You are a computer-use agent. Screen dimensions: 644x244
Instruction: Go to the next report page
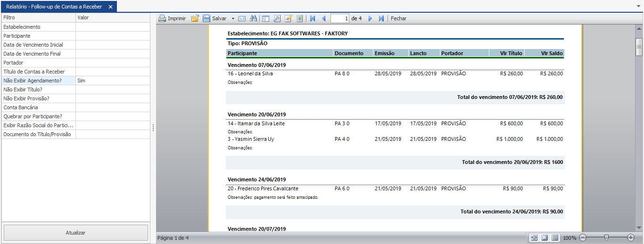pos(370,19)
